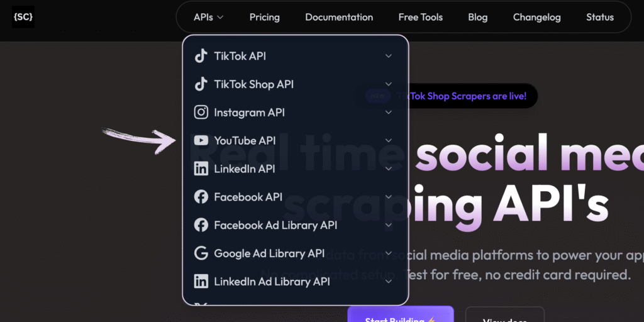644x322 pixels.
Task: Select the Google Ad Library API label
Action: [269, 253]
